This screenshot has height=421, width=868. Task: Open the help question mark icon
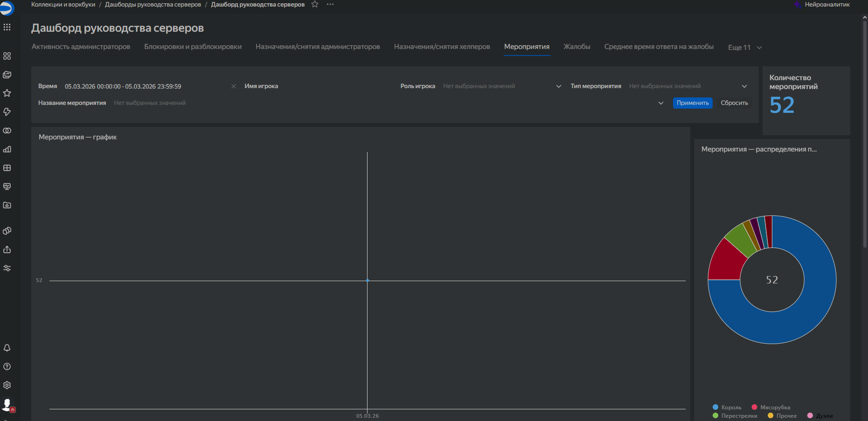point(7,366)
